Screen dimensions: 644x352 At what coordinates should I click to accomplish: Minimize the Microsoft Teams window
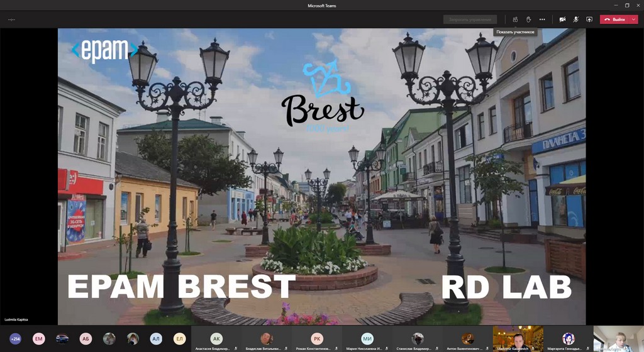click(616, 5)
